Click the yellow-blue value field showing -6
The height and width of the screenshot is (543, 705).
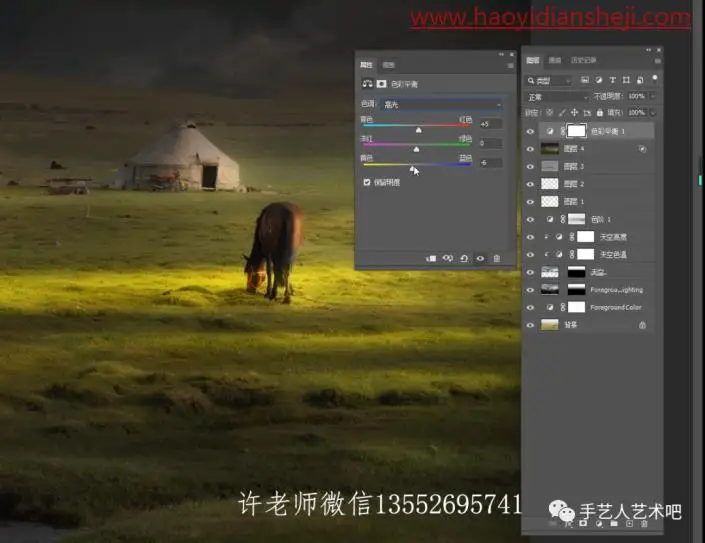coord(490,163)
